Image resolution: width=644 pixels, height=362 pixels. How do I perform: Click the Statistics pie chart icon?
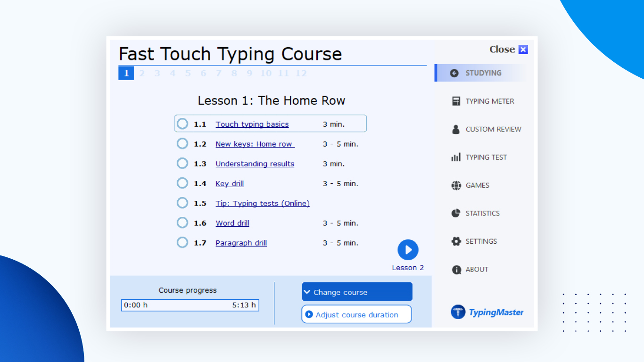(456, 213)
